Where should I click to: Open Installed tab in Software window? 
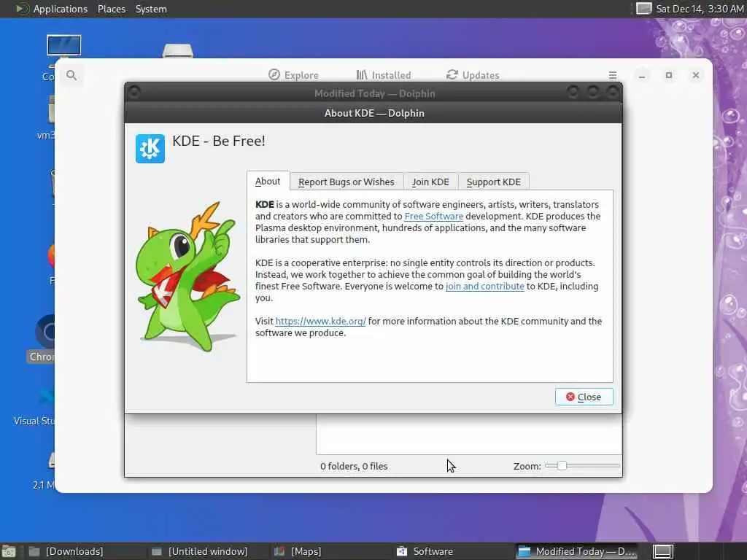(384, 75)
